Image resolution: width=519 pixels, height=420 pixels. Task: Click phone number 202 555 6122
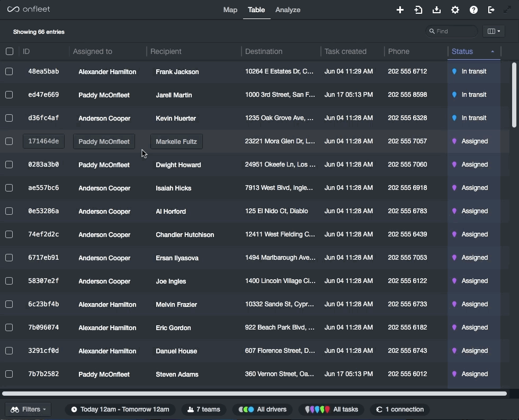click(407, 281)
